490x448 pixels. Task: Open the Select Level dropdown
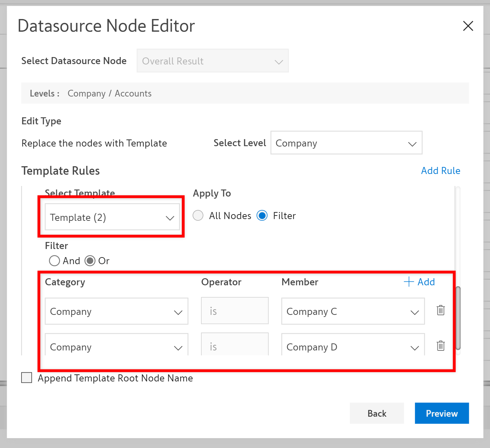tap(346, 143)
